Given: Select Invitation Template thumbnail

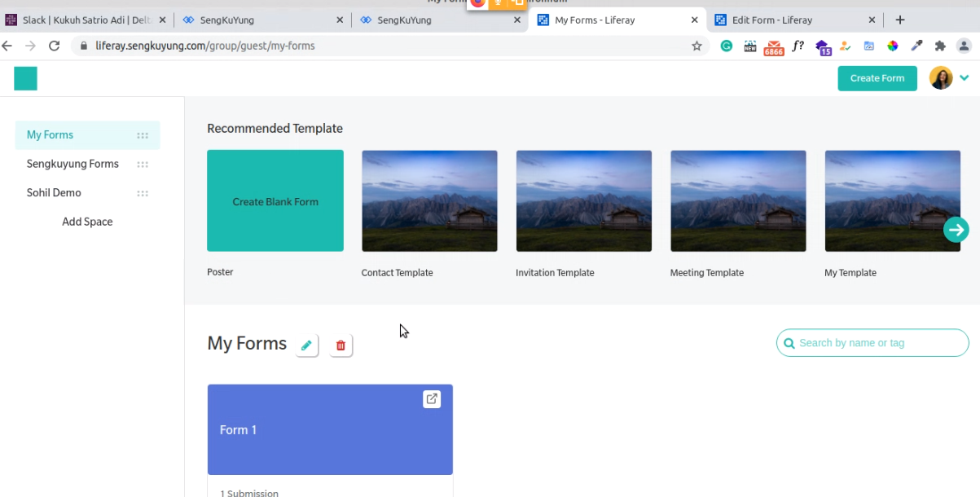Looking at the screenshot, I should (584, 200).
